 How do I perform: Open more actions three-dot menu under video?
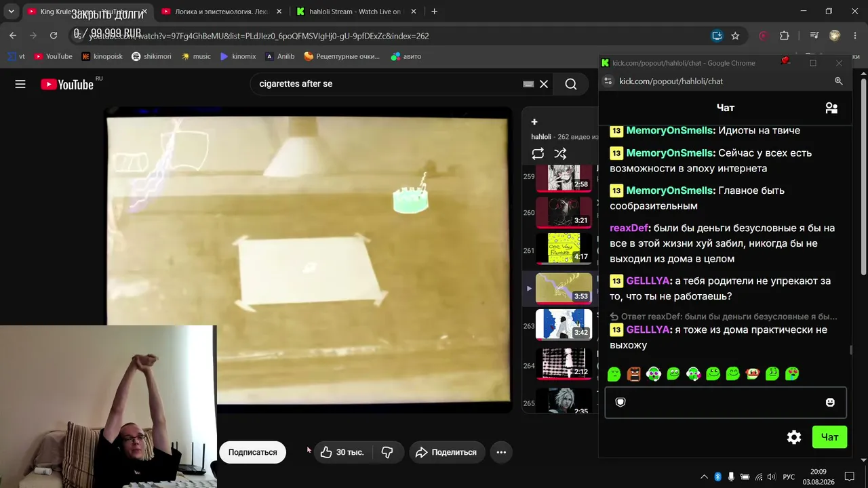click(x=501, y=452)
